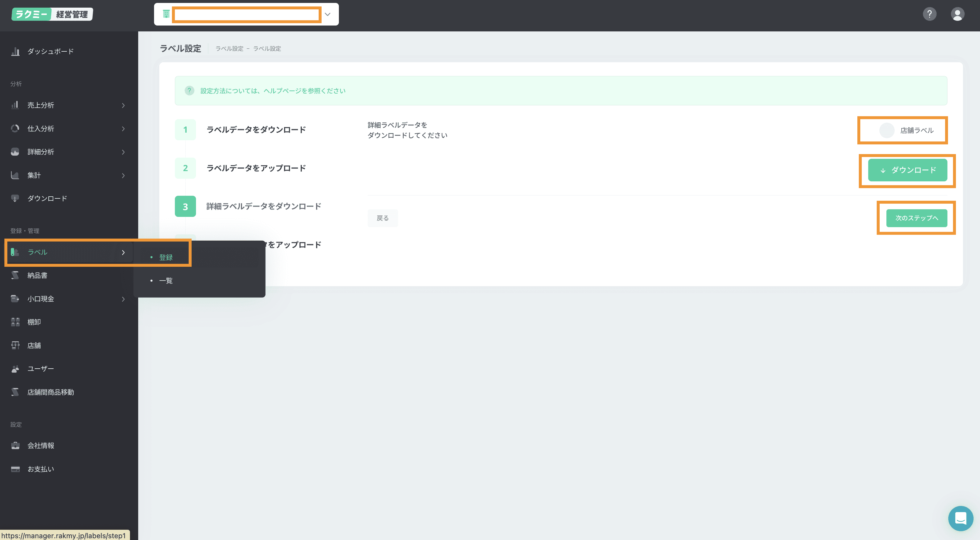This screenshot has width=980, height=540.
Task: Click the お支払い card icon
Action: tap(15, 469)
